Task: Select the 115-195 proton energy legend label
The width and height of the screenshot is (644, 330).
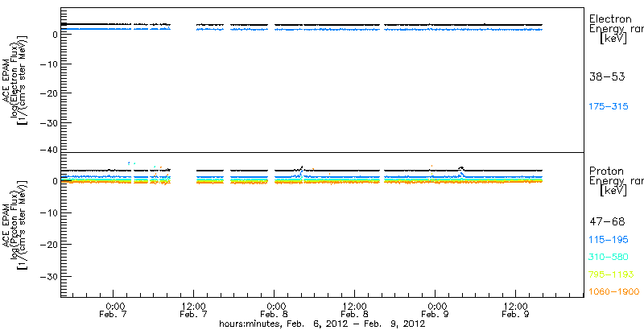Action: point(609,240)
